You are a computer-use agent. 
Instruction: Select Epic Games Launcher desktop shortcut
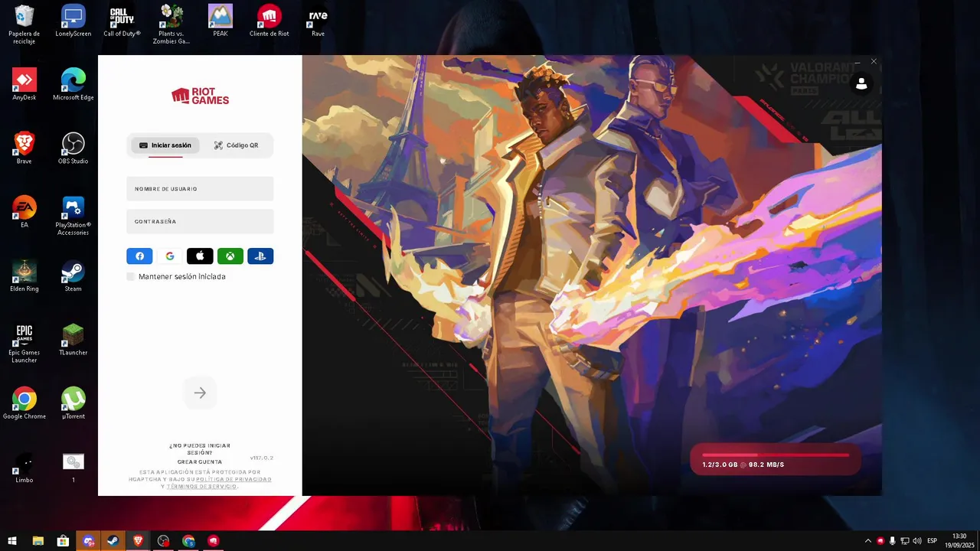coord(24,343)
